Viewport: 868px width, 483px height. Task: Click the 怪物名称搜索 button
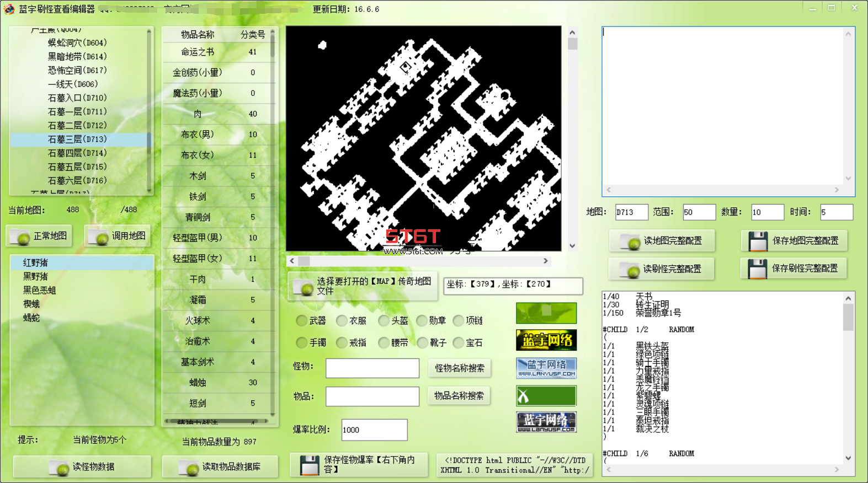[x=460, y=368]
